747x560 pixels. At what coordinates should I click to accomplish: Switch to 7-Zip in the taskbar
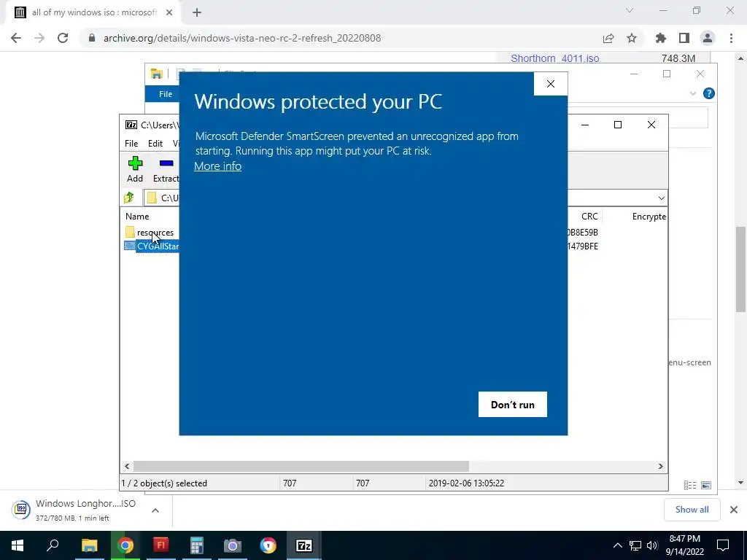[304, 545]
